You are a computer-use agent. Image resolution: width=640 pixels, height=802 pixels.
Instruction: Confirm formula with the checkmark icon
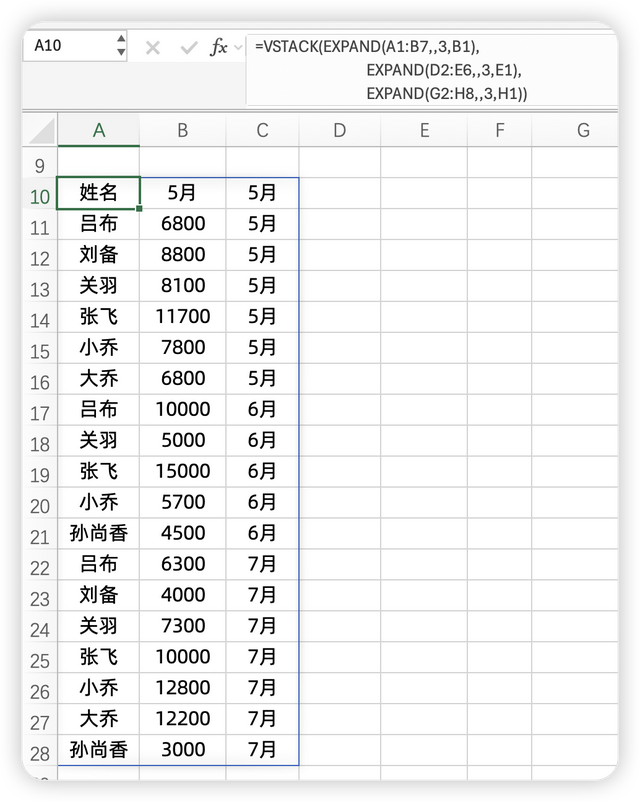click(189, 48)
